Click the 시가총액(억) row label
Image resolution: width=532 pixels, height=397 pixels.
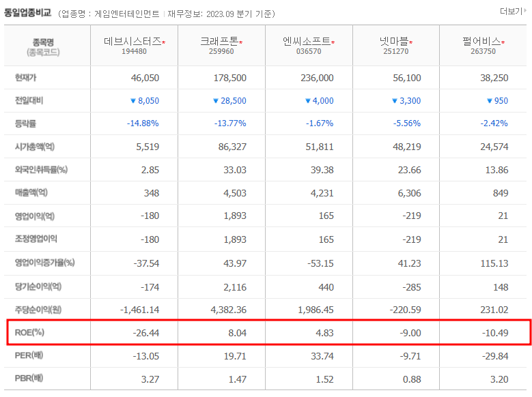point(35,147)
